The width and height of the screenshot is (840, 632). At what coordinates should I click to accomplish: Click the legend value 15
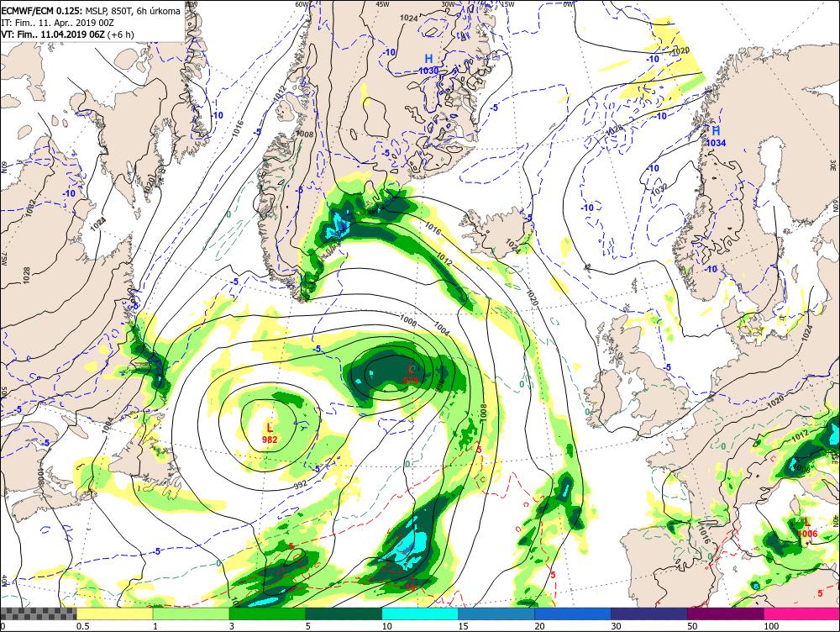pos(463,626)
